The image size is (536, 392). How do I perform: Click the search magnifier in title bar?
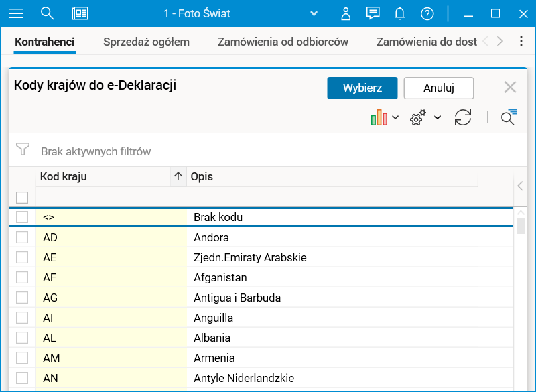[47, 13]
